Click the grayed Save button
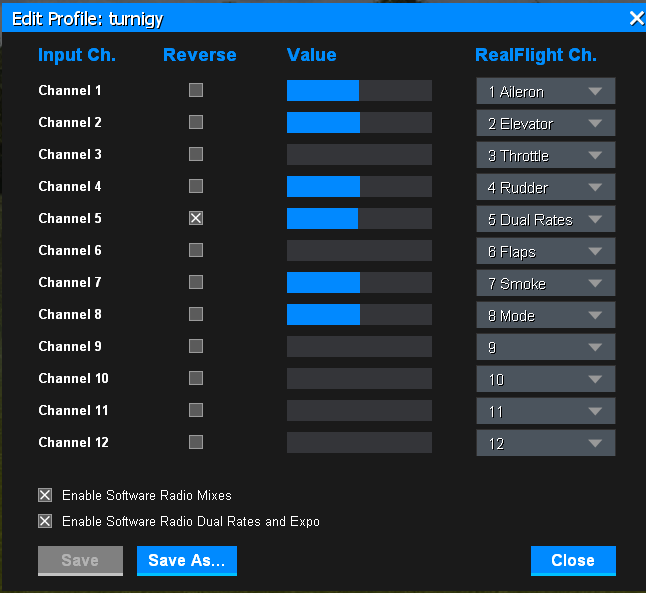This screenshot has height=593, width=646. point(80,560)
